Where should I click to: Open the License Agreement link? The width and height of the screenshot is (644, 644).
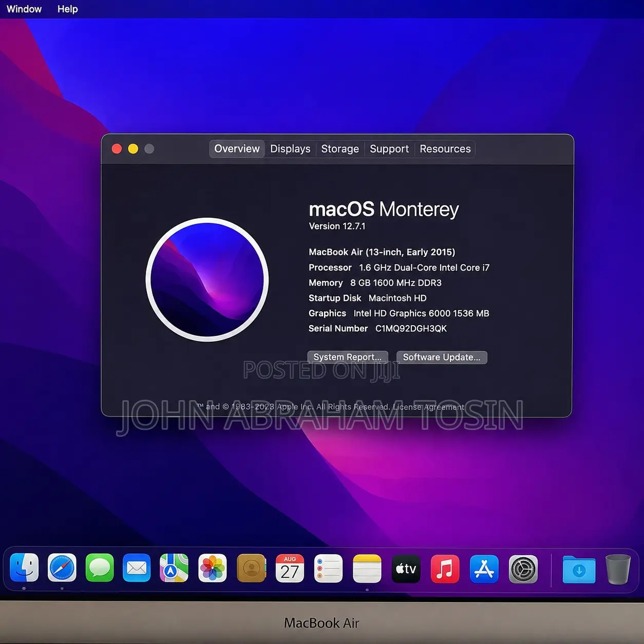[428, 407]
